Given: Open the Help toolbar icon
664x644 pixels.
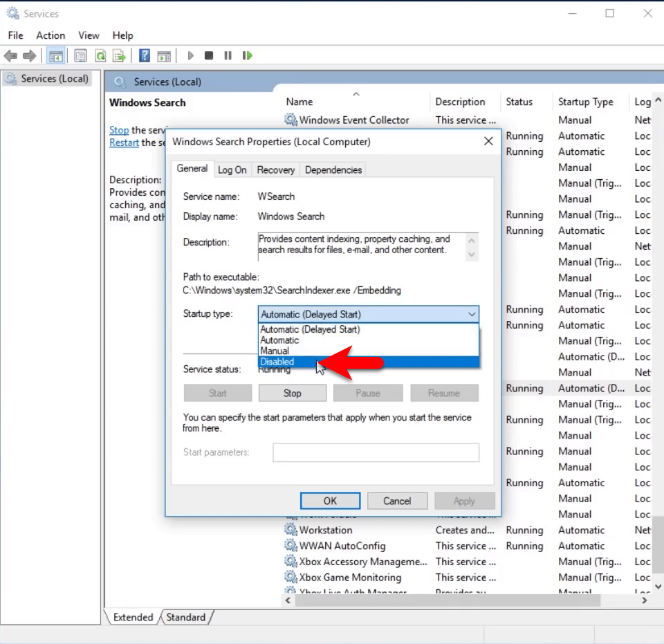Looking at the screenshot, I should tap(145, 55).
